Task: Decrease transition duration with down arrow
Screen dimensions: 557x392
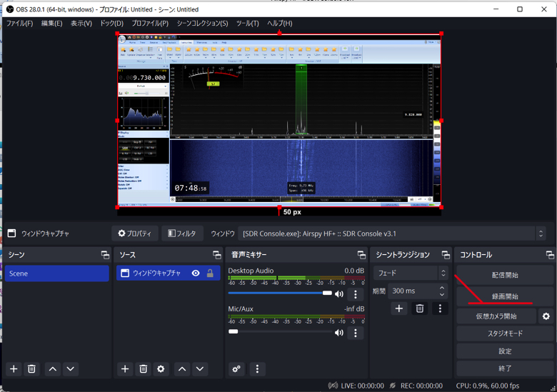Action: point(442,295)
